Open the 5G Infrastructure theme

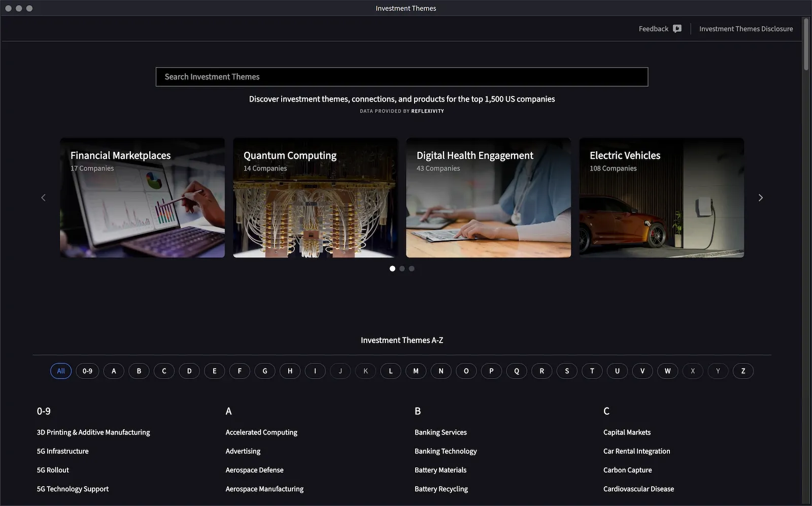pyautogui.click(x=62, y=451)
